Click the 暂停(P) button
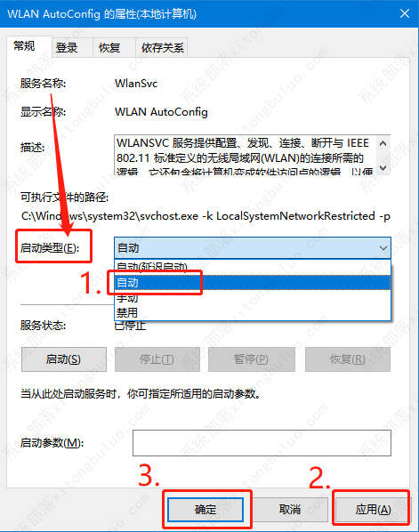419x532 pixels. pos(252,359)
